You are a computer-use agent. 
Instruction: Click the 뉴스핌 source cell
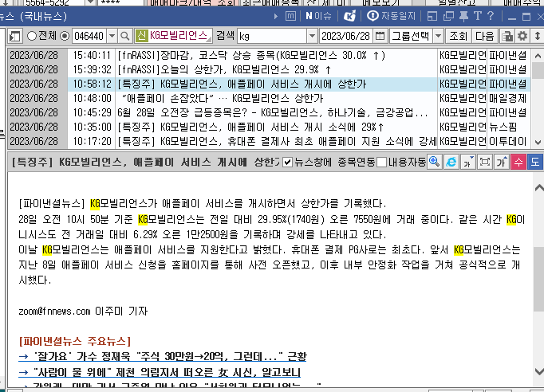click(508, 127)
